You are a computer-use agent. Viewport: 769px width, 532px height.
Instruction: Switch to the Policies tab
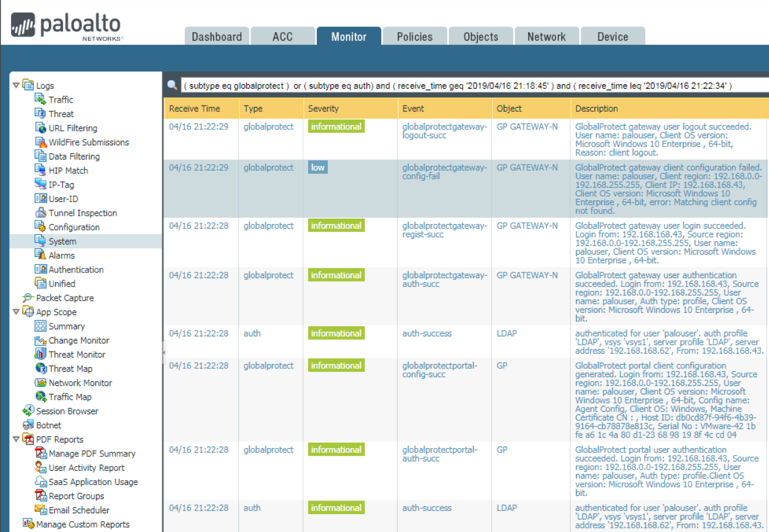(x=414, y=37)
